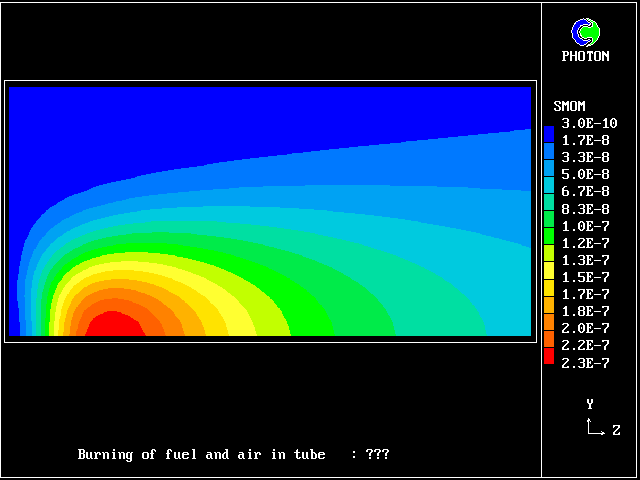Click the Z axis label
This screenshot has width=640, height=480.
coord(616,430)
